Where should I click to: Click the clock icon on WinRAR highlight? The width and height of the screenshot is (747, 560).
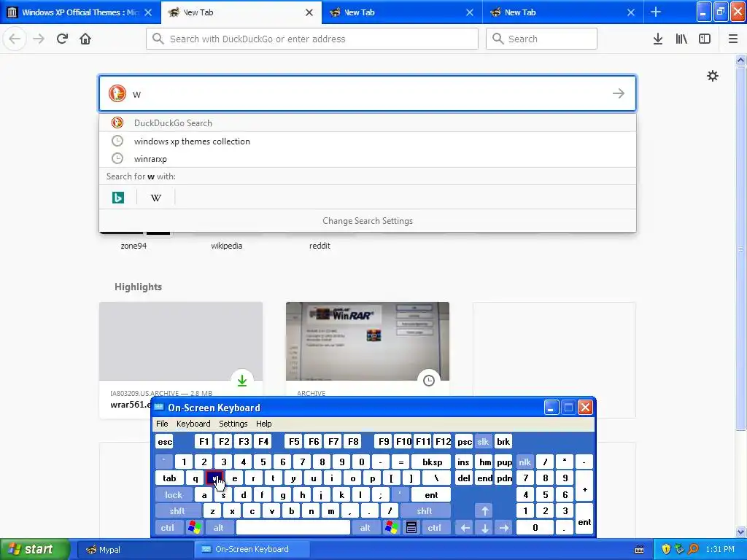tap(429, 381)
